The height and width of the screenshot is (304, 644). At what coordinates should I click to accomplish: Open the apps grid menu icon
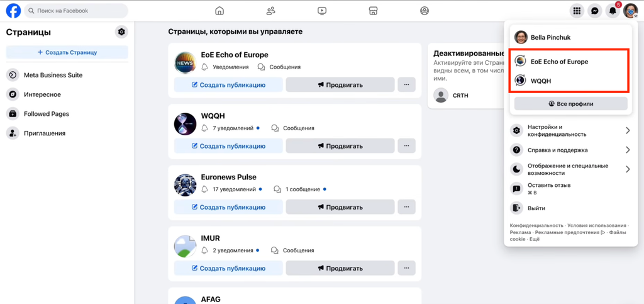coord(577,11)
